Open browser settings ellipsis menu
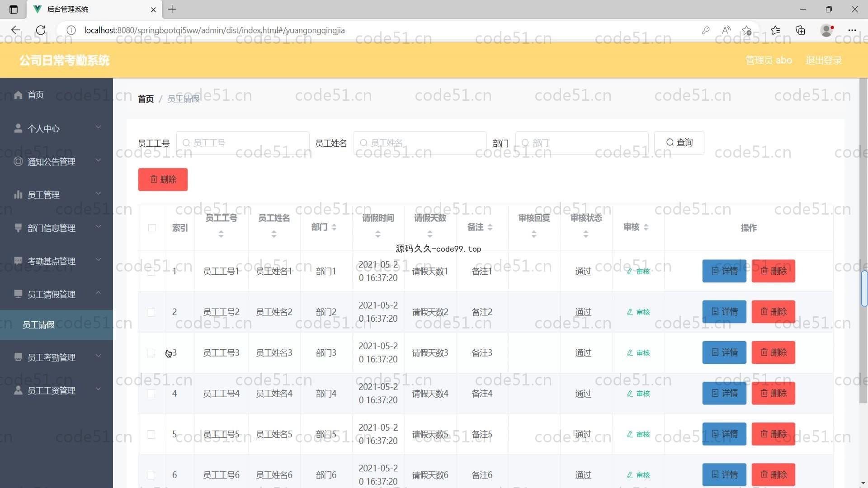868x488 pixels. [852, 30]
